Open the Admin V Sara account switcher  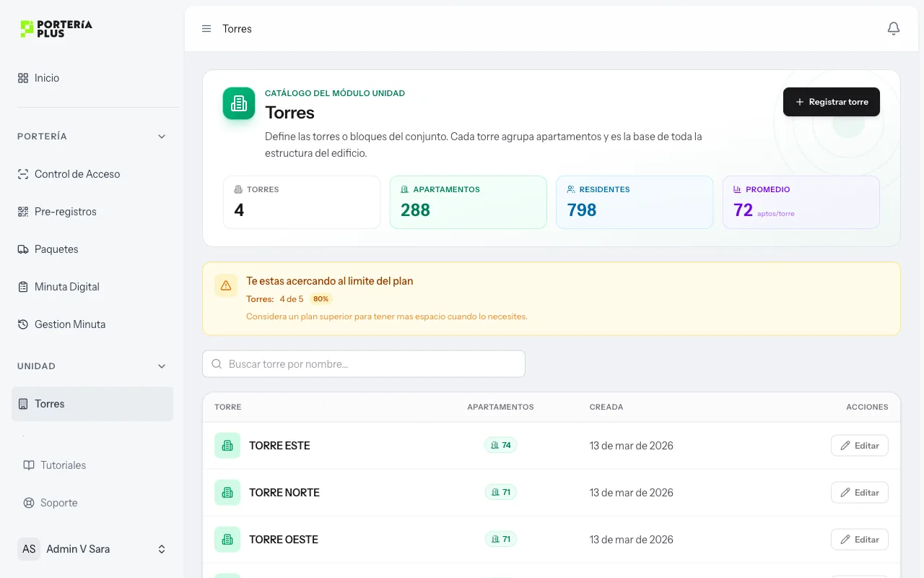pos(92,549)
